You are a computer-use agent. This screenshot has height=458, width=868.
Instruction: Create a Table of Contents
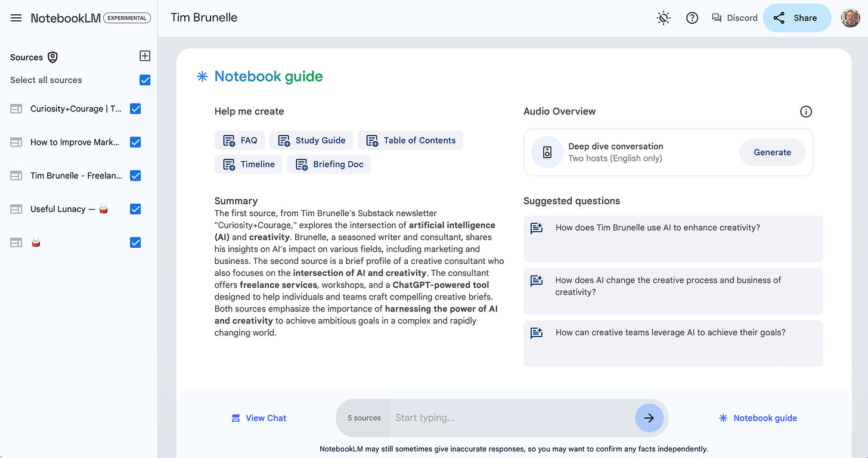(x=410, y=141)
